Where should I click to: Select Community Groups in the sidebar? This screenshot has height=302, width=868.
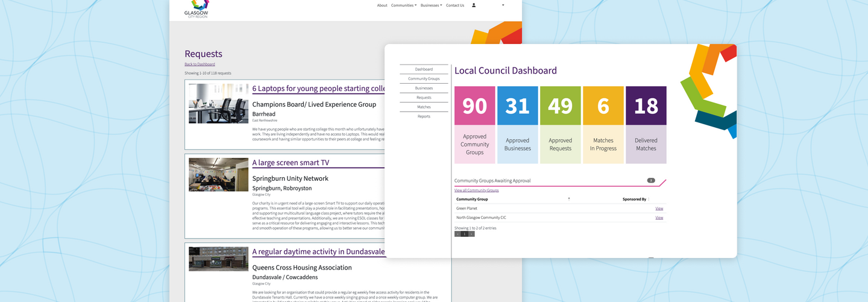click(424, 79)
